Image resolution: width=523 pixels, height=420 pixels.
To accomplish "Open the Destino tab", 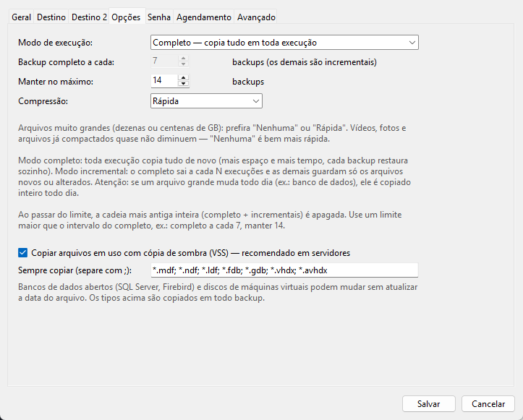I will 51,17.
